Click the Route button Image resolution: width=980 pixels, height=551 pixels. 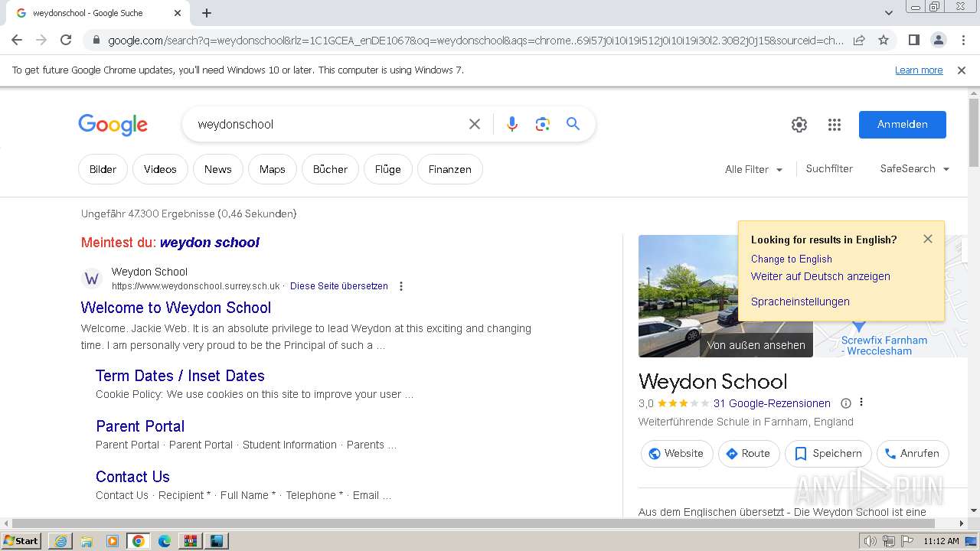pyautogui.click(x=749, y=454)
